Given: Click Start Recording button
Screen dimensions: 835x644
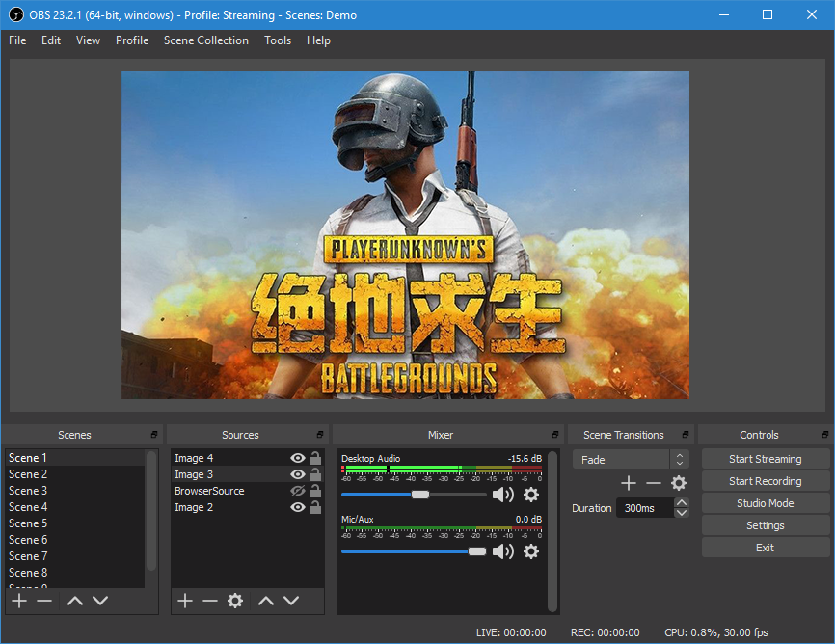Looking at the screenshot, I should click(766, 481).
